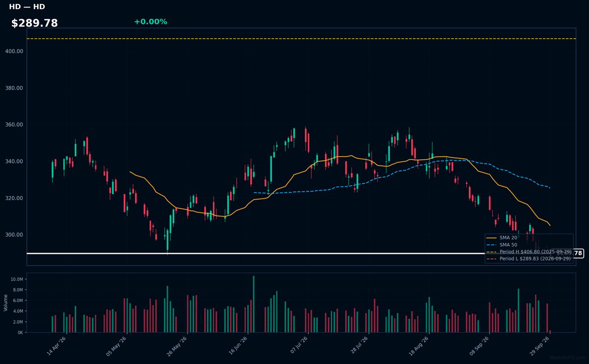Screen dimensions: 589x364
Task: Click the 10.0M volume axis label
Action: point(17,279)
